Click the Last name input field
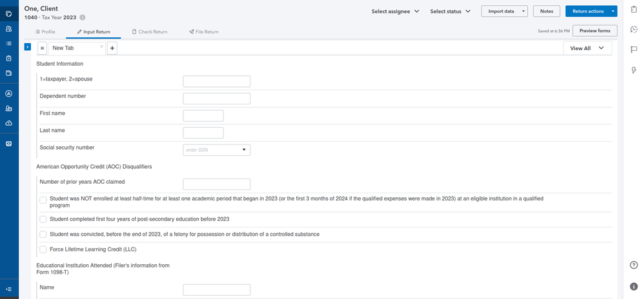The image size is (644, 299). coord(203,133)
